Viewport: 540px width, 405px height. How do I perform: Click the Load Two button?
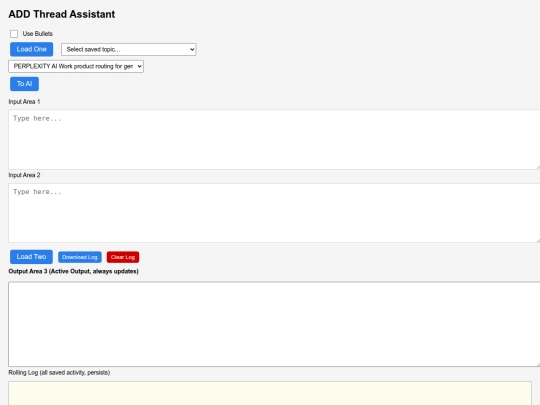31,257
